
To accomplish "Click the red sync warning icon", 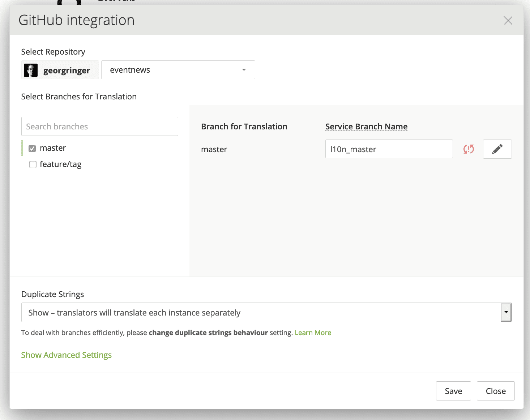I will (469, 149).
